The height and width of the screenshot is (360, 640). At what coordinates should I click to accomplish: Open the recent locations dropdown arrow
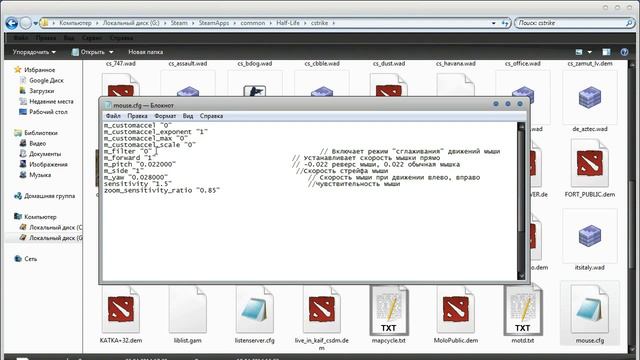tap(36, 23)
